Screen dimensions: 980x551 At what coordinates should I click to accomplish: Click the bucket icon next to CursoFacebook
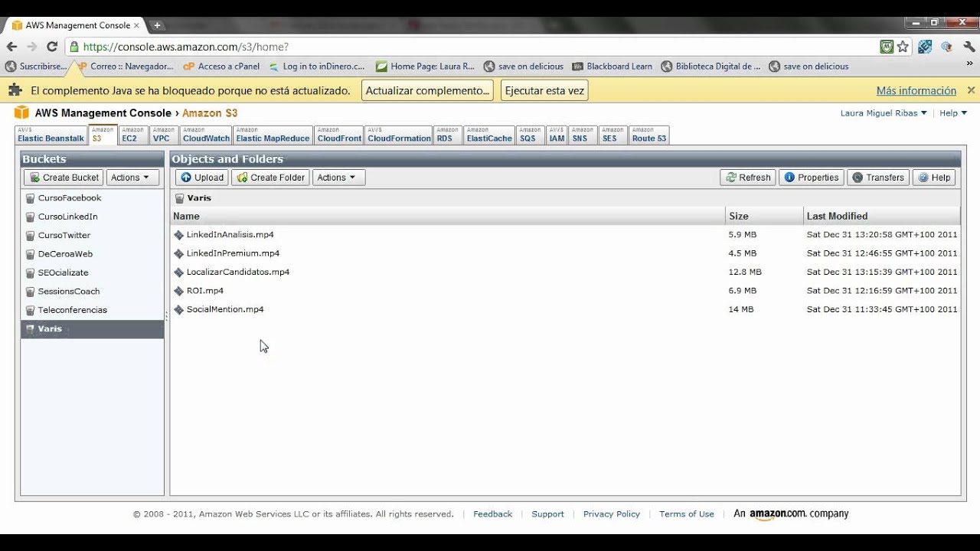click(x=31, y=198)
